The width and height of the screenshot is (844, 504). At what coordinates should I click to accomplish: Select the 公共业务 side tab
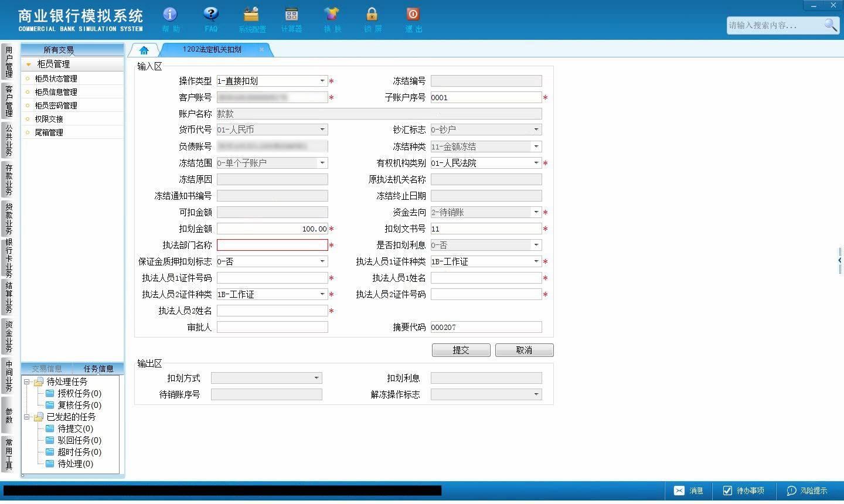[8, 140]
